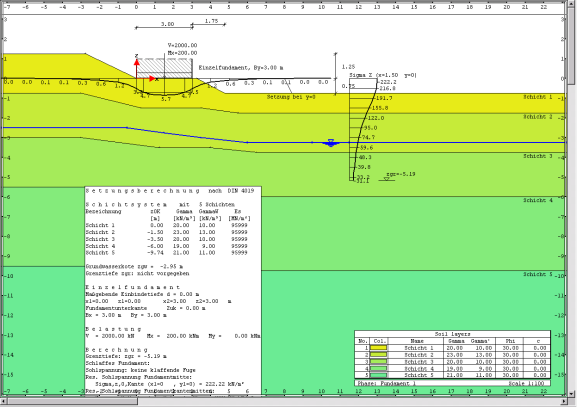
Task: Click the Sigma Z stress diagram label
Action: click(383, 75)
